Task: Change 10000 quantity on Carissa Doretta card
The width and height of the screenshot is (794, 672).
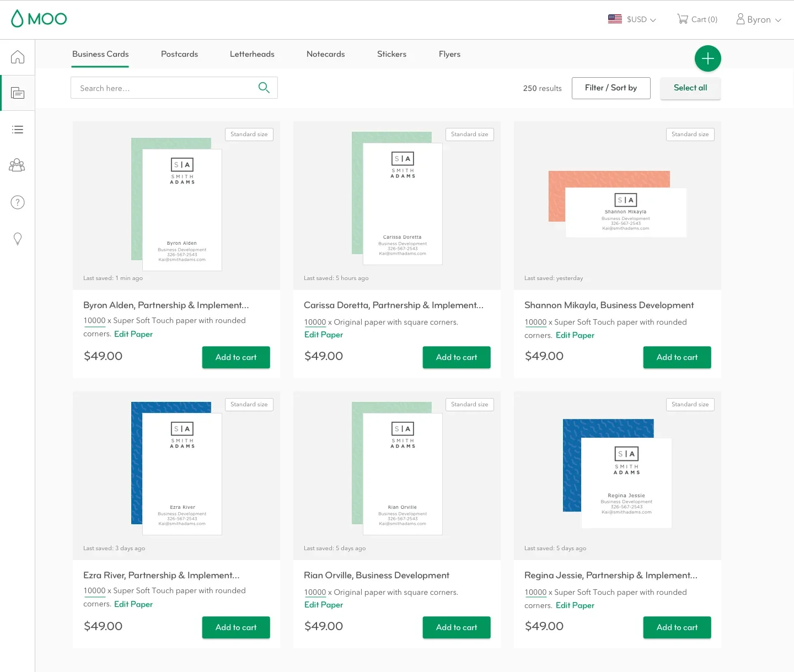Action: tap(315, 322)
